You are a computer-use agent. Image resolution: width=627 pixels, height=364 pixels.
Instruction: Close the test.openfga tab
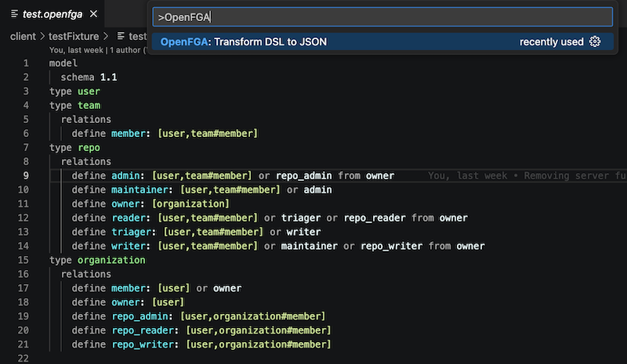click(93, 14)
